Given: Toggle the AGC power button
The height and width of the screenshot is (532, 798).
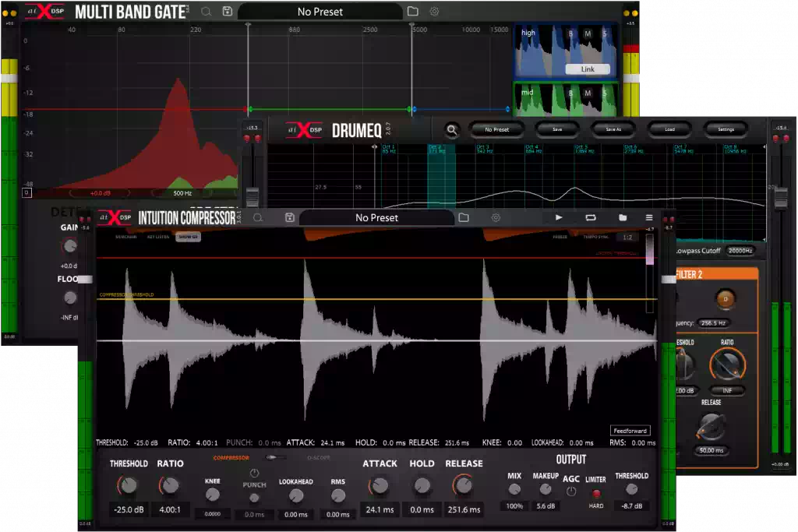Looking at the screenshot, I should click(571, 491).
